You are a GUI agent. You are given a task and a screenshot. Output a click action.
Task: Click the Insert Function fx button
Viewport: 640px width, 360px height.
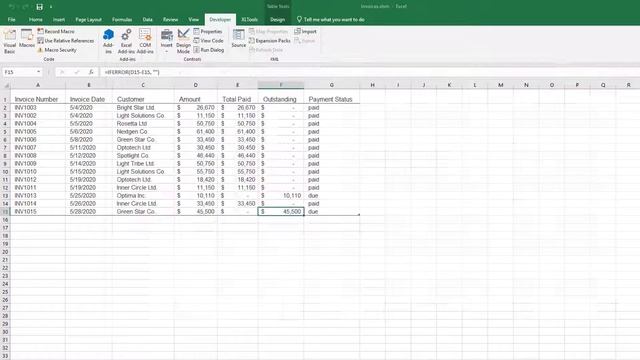tap(91, 72)
